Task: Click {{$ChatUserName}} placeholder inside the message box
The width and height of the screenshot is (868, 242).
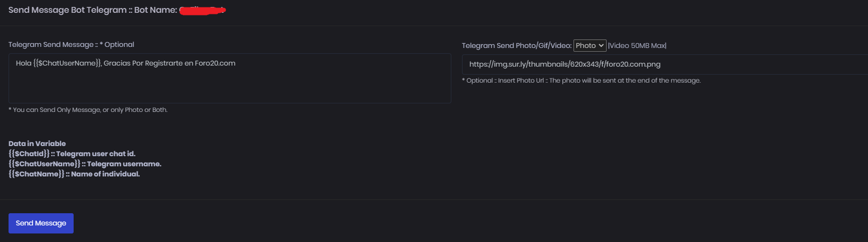Action: click(x=67, y=63)
